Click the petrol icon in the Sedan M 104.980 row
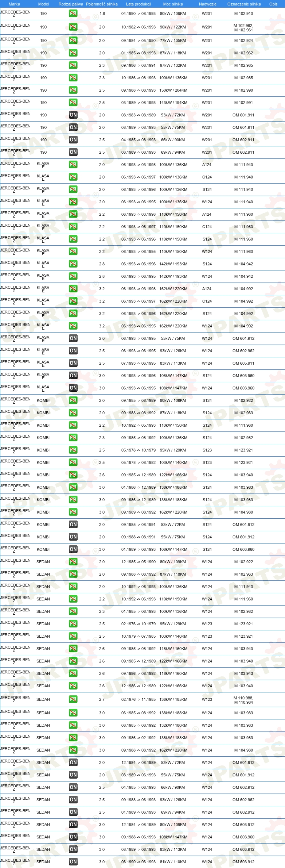The width and height of the screenshot is (285, 868). 73,750
